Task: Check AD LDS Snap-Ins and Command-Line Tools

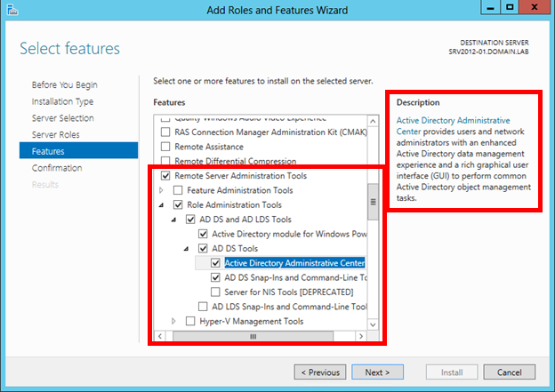Action: point(203,307)
